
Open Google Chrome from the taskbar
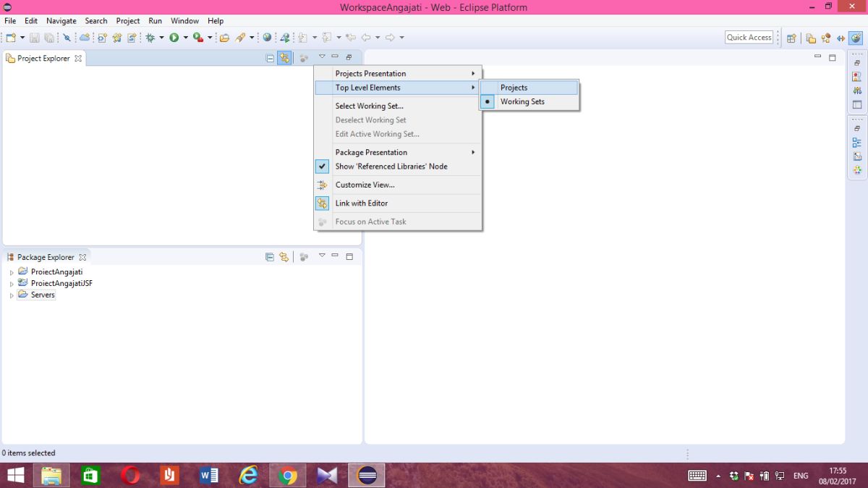pyautogui.click(x=287, y=475)
